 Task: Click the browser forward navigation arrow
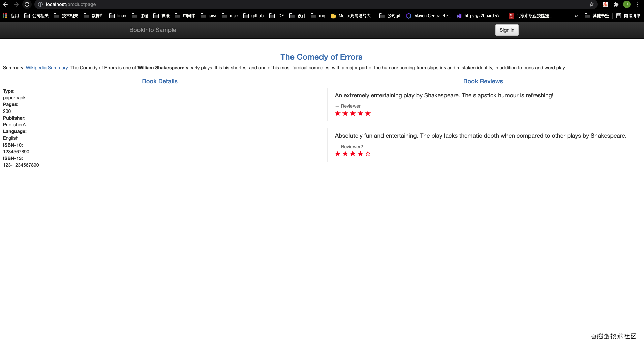click(16, 5)
